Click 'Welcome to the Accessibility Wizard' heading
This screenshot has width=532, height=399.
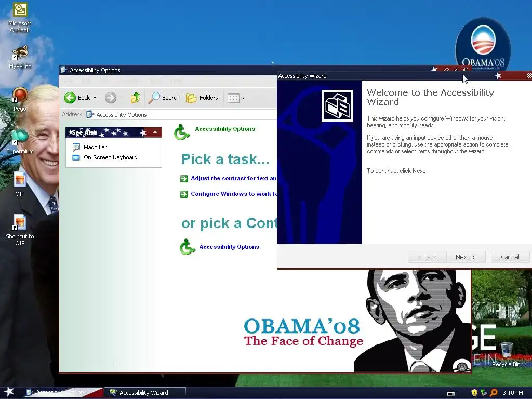pos(430,97)
